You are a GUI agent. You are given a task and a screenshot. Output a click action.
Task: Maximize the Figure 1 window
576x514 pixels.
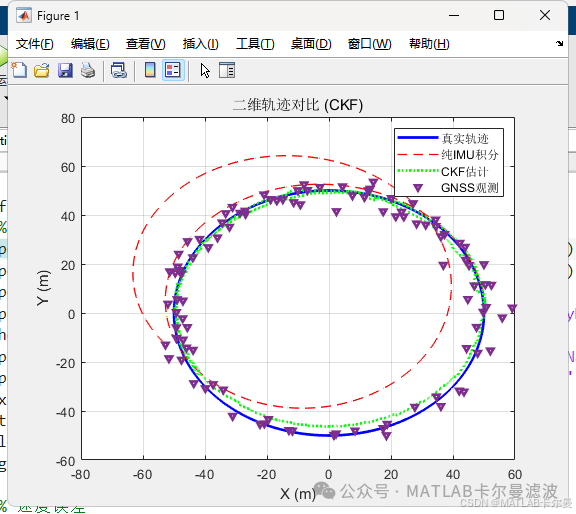498,15
